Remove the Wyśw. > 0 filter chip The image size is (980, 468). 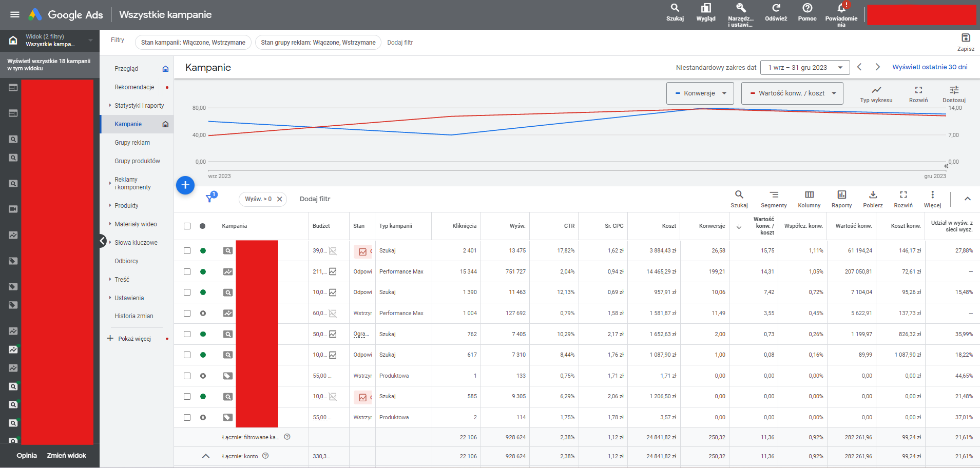point(280,199)
